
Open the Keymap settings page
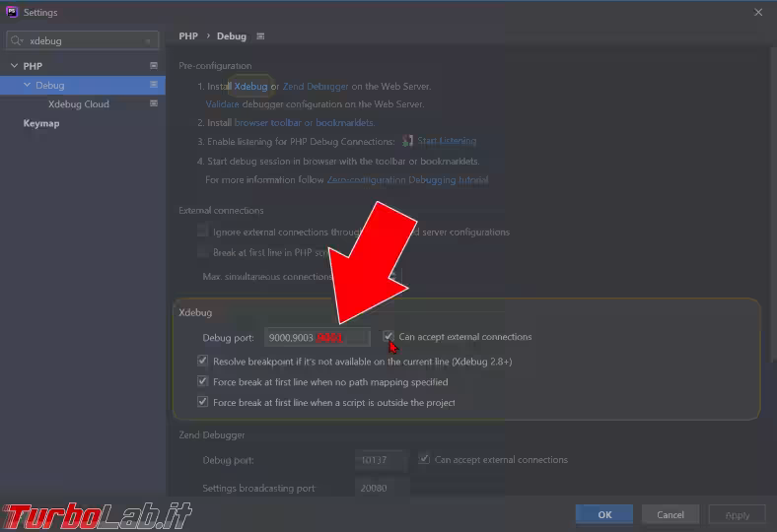[x=41, y=123]
